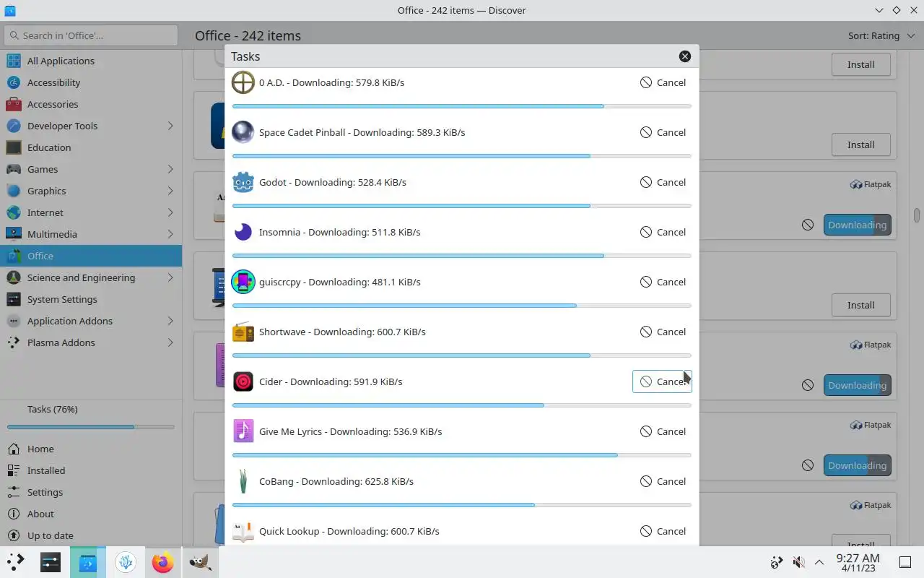Open system settings mixer icon in taskbar
The width and height of the screenshot is (924, 578).
[51, 562]
